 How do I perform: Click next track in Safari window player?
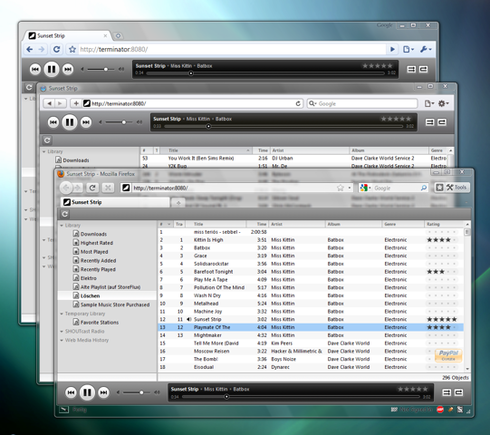(x=86, y=122)
